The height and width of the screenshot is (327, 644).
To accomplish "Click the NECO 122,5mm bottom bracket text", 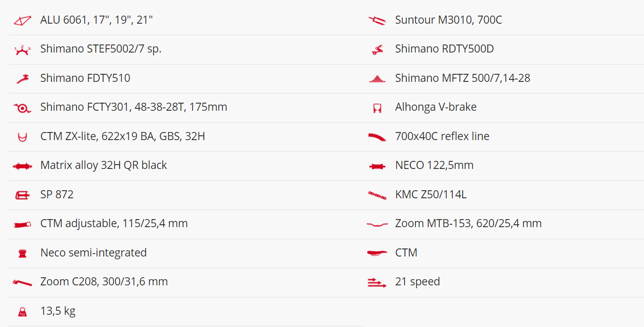I will [434, 165].
